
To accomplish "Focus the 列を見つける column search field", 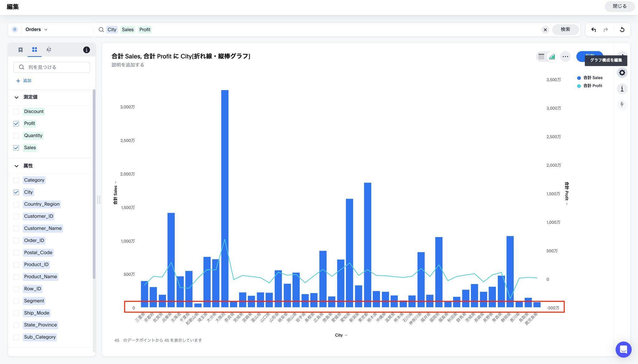I will 52,67.
